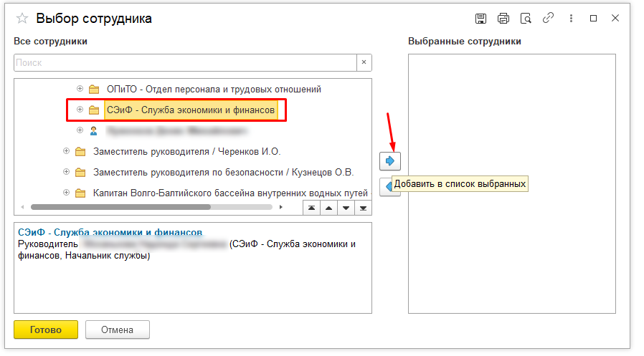
Task: Click the blue right arrow add button
Action: pos(390,160)
